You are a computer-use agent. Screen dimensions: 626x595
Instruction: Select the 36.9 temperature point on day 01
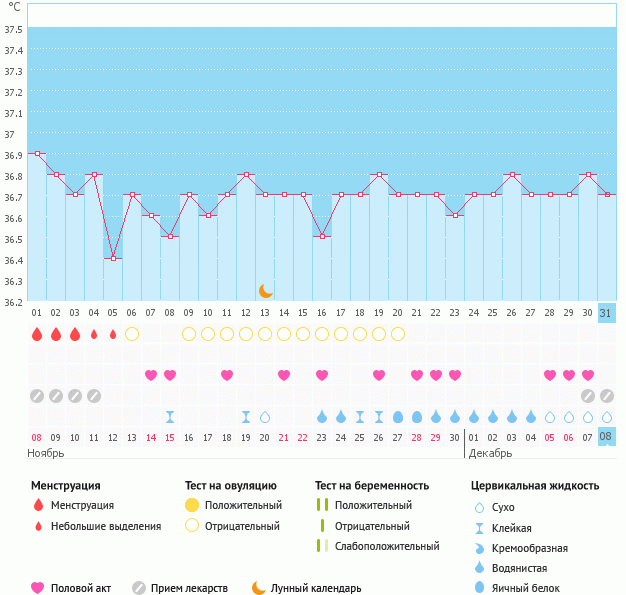(x=37, y=154)
